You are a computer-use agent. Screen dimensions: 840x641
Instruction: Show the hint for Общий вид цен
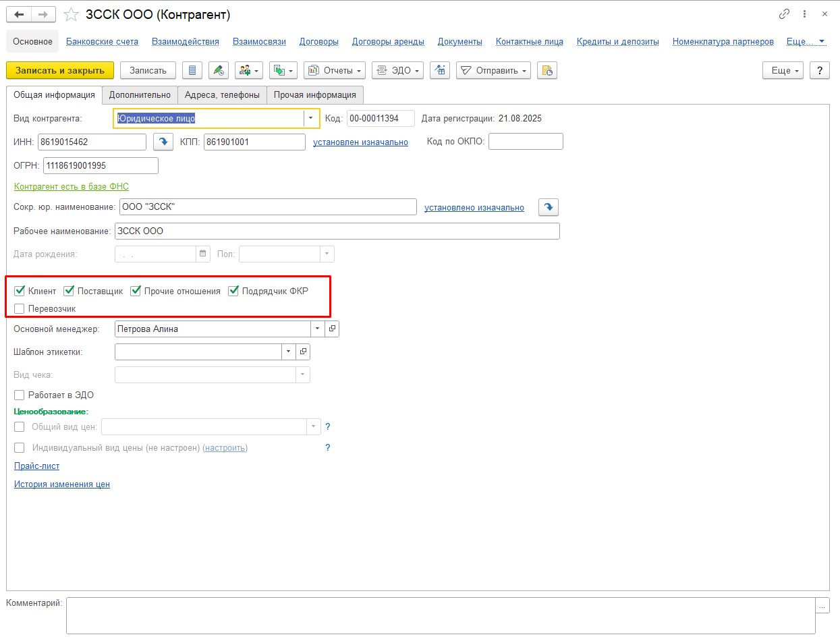click(x=328, y=426)
